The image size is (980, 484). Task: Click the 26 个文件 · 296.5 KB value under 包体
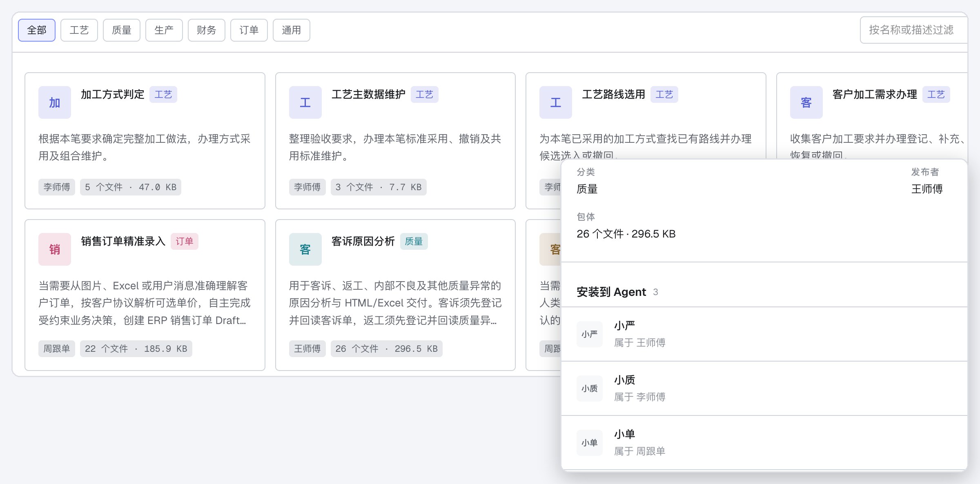click(626, 234)
